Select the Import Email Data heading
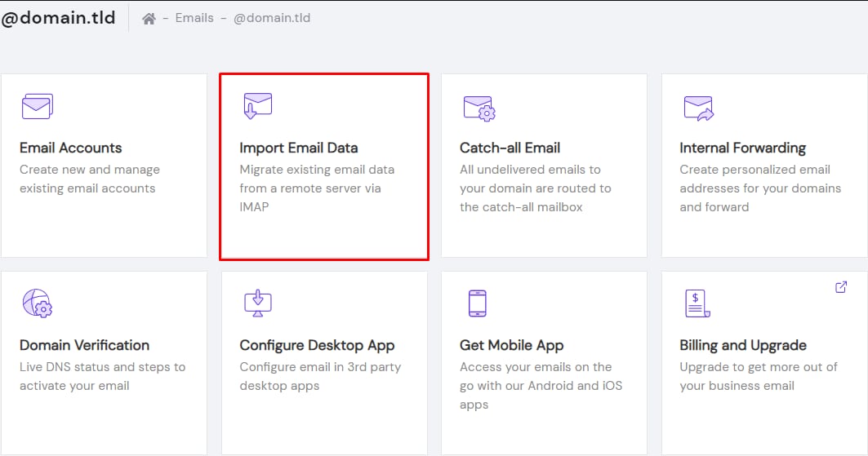 pos(298,148)
